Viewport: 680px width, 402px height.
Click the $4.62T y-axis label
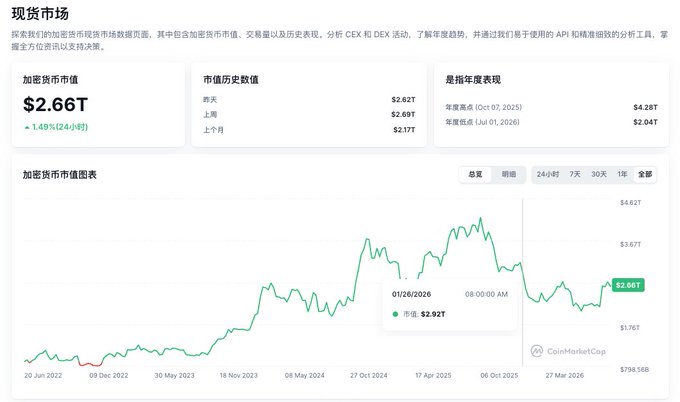(x=631, y=203)
